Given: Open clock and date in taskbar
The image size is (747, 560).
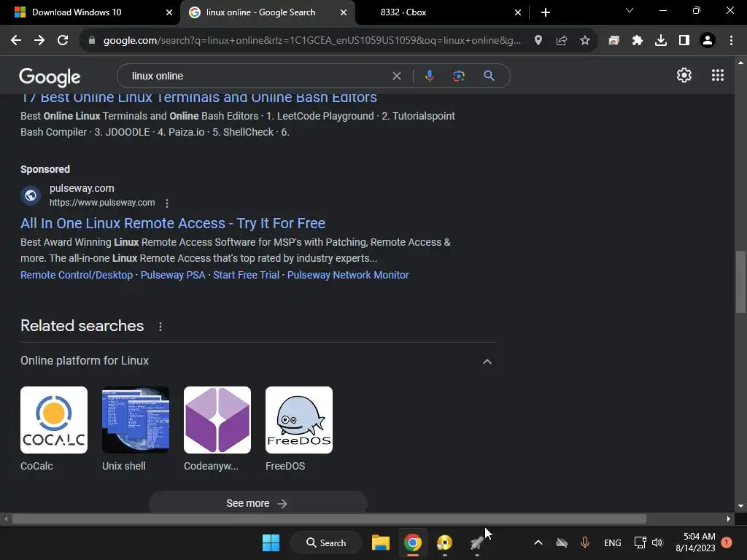Looking at the screenshot, I should (695, 542).
